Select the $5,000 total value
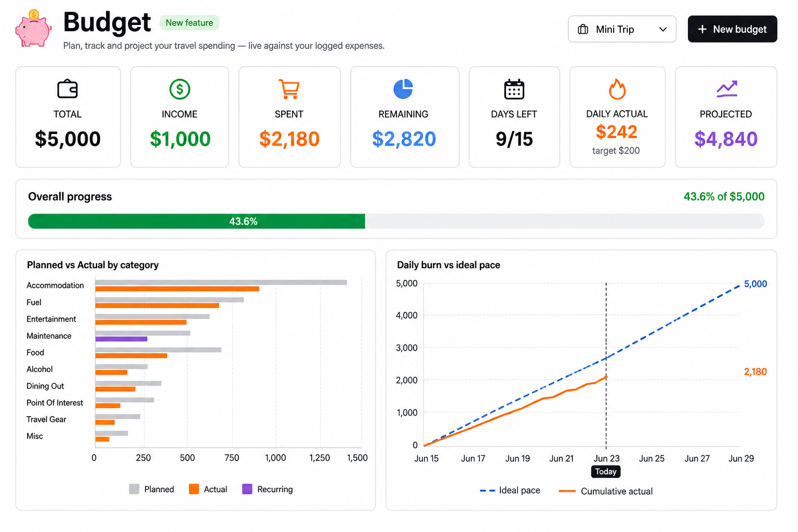 (x=68, y=139)
